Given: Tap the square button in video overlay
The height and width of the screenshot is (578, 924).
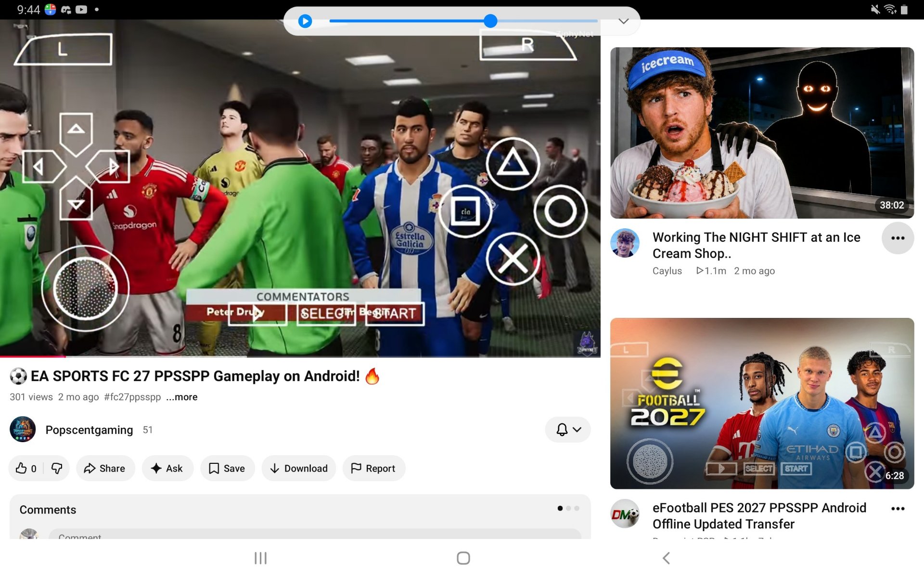Looking at the screenshot, I should [465, 211].
